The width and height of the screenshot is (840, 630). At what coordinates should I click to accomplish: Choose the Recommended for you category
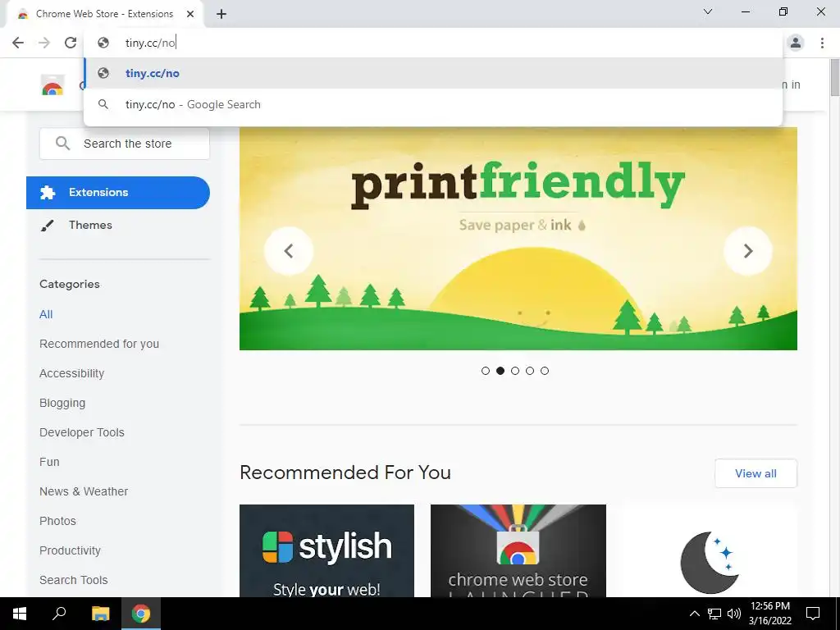[99, 344]
